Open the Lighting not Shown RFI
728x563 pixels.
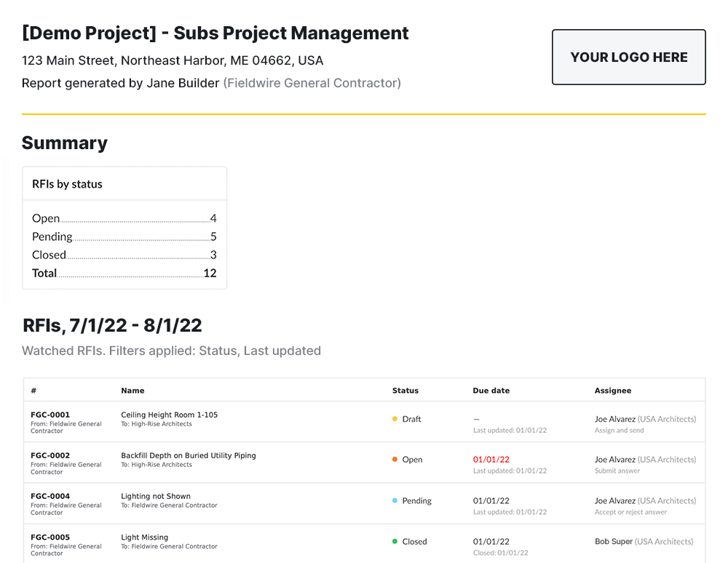click(156, 496)
